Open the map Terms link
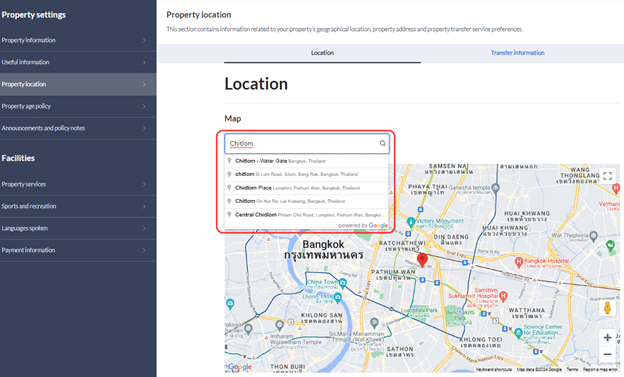The height and width of the screenshot is (377, 624). point(572,369)
